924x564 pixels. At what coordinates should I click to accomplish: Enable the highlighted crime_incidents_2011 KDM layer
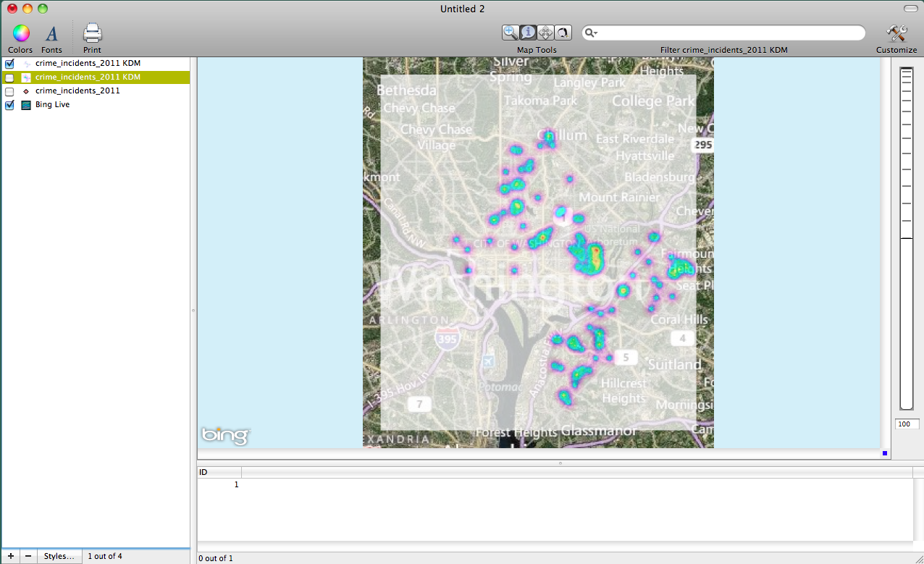point(9,77)
